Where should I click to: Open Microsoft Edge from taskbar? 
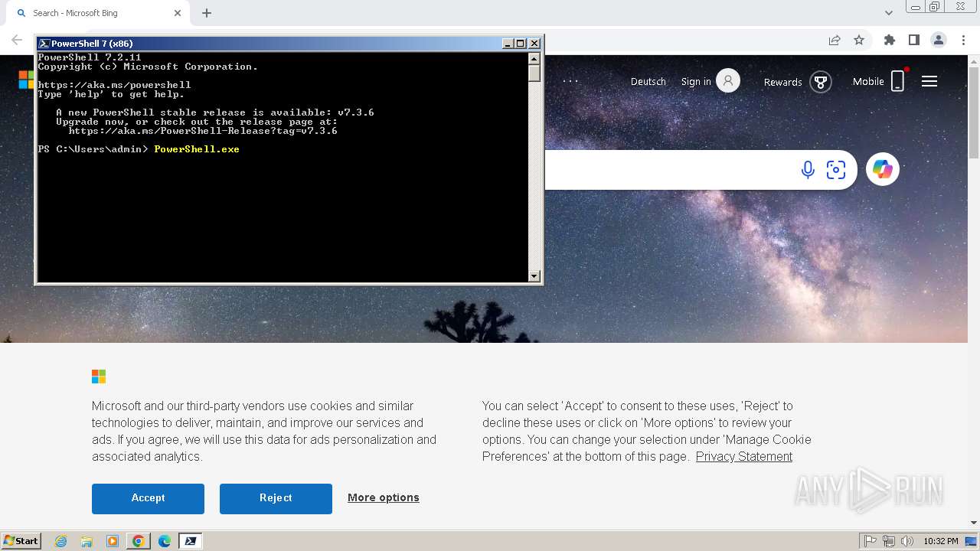click(x=164, y=541)
